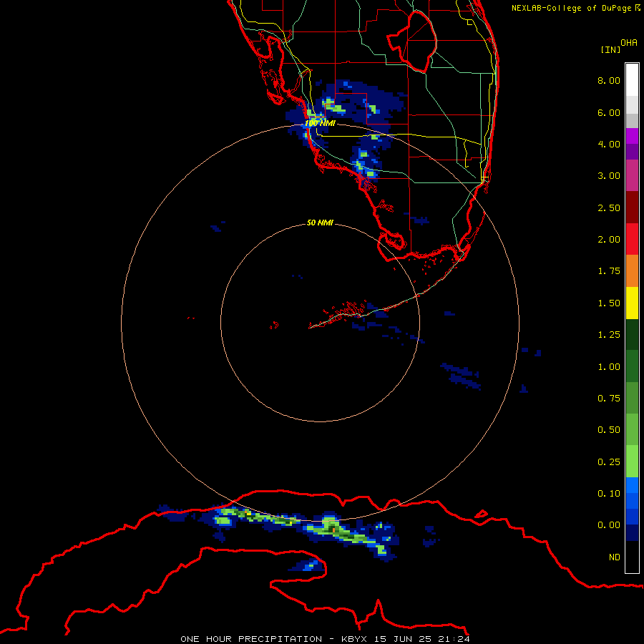644x644 pixels.
Task: Click the 1.00 legend value
Action: 609,367
